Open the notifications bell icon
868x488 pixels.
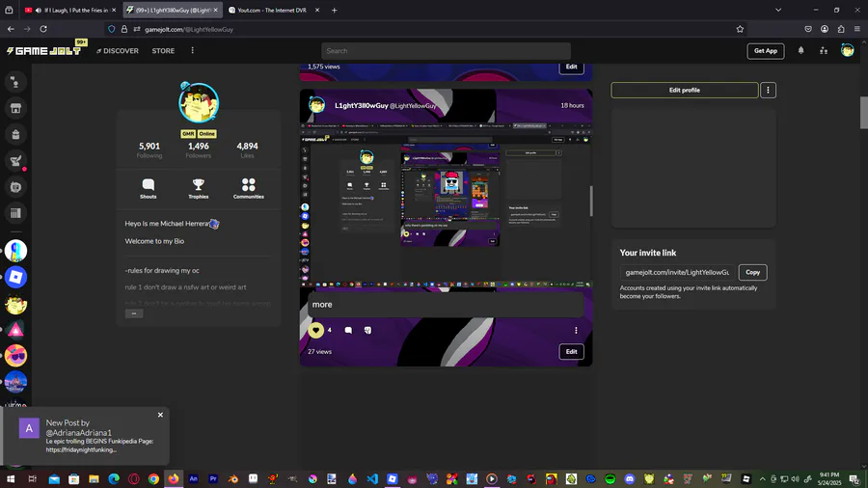tap(801, 50)
